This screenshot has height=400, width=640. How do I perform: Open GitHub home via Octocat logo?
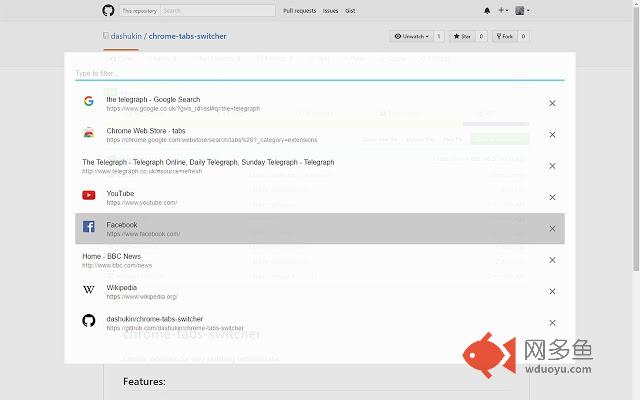pyautogui.click(x=108, y=10)
